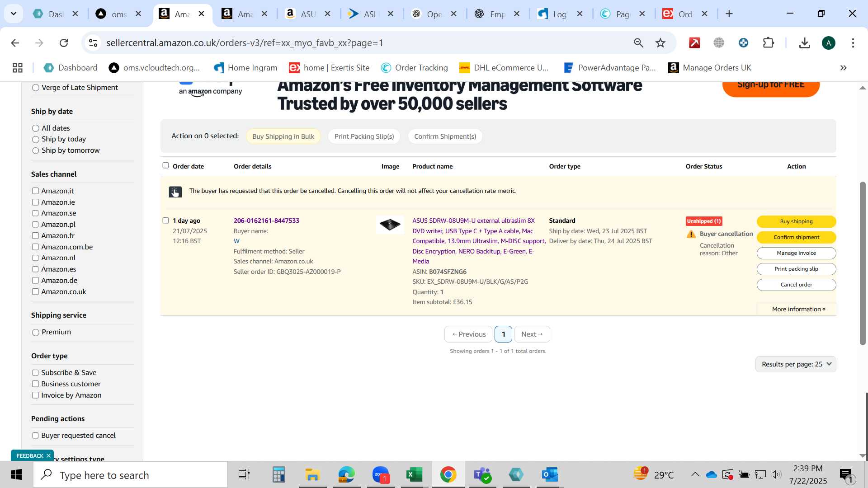This screenshot has width=868, height=488.
Task: Check the Amazon.de sales channel
Action: coord(35,280)
